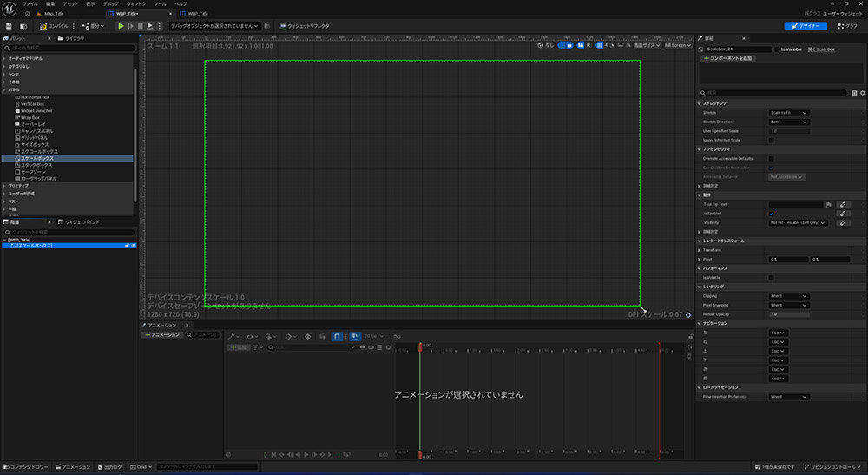
Task: Click the Save icon in the toolbar
Action: point(9,26)
